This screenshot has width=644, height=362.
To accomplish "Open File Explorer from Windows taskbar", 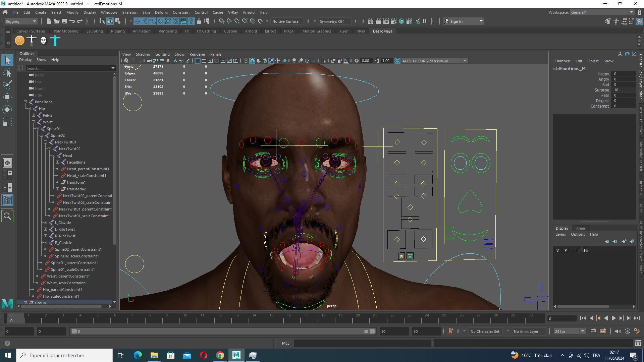I will click(x=154, y=355).
